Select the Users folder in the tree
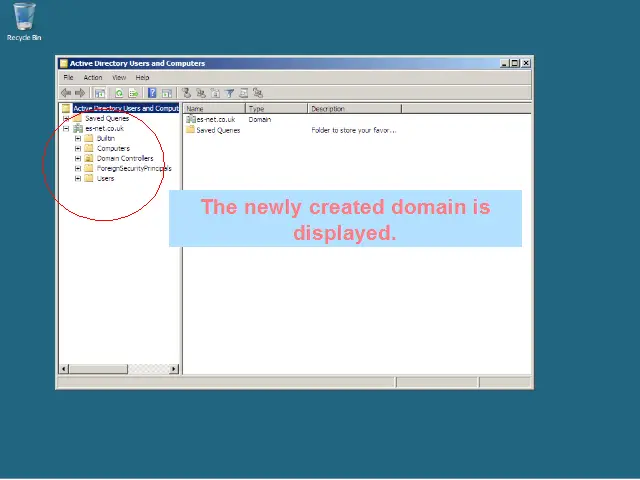This screenshot has width=640, height=480. click(x=105, y=179)
